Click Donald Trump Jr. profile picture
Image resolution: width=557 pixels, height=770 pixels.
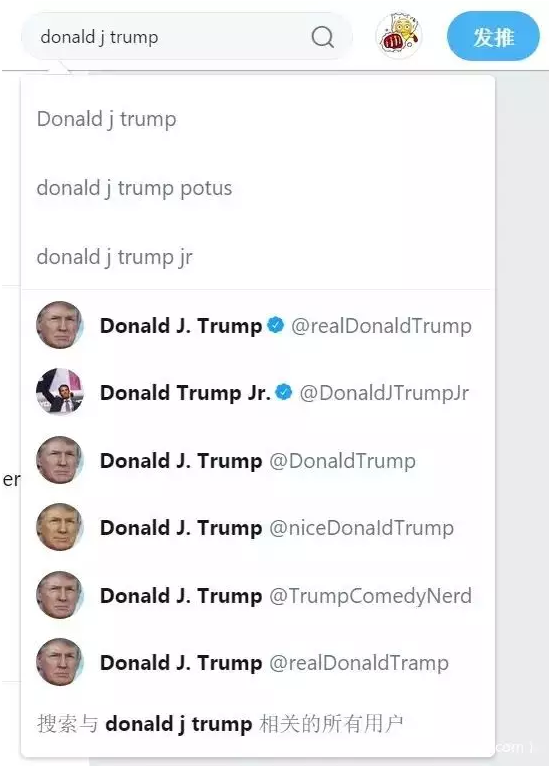(60, 392)
